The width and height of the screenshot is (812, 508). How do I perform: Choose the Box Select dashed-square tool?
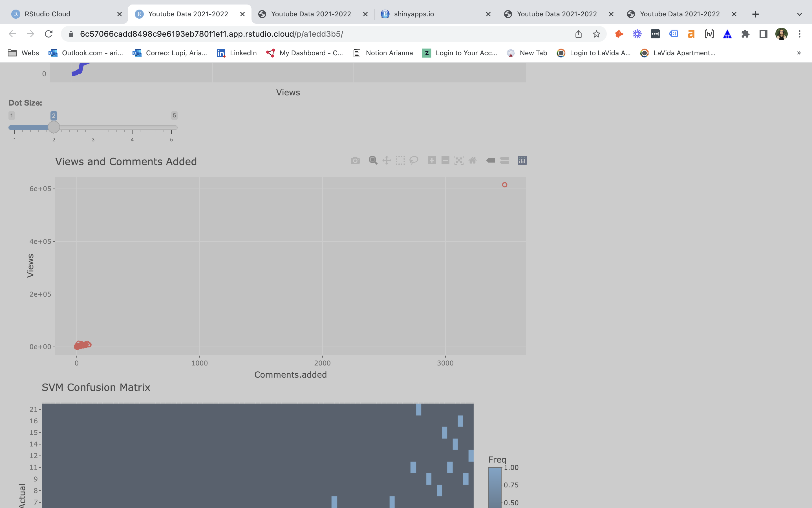pos(400,161)
